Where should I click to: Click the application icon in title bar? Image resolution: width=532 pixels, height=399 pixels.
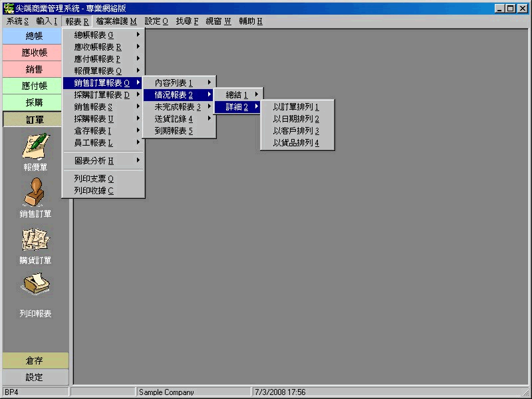(9, 9)
